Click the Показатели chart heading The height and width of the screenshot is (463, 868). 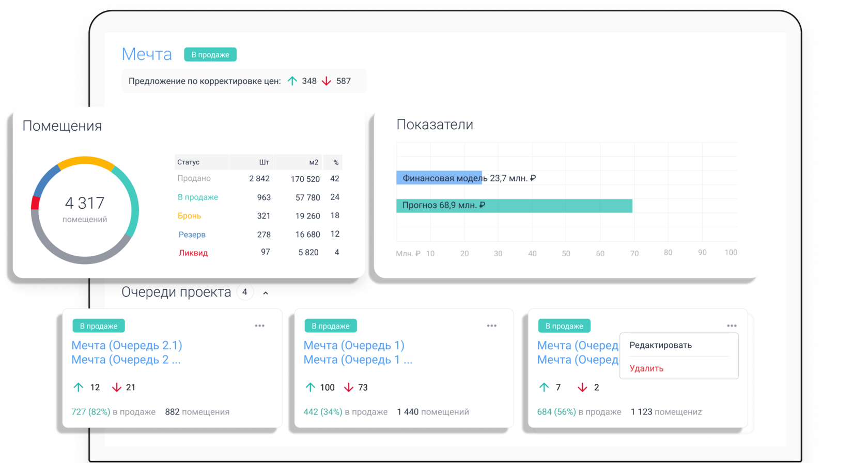click(x=435, y=125)
